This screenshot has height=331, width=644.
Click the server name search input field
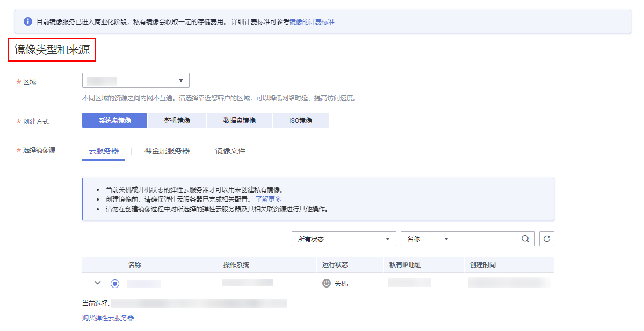(486, 239)
